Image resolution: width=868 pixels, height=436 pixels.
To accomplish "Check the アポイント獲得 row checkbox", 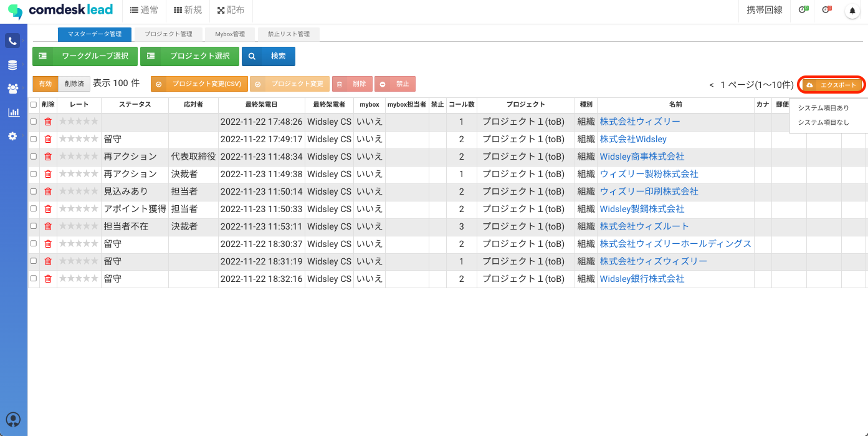I will click(34, 209).
